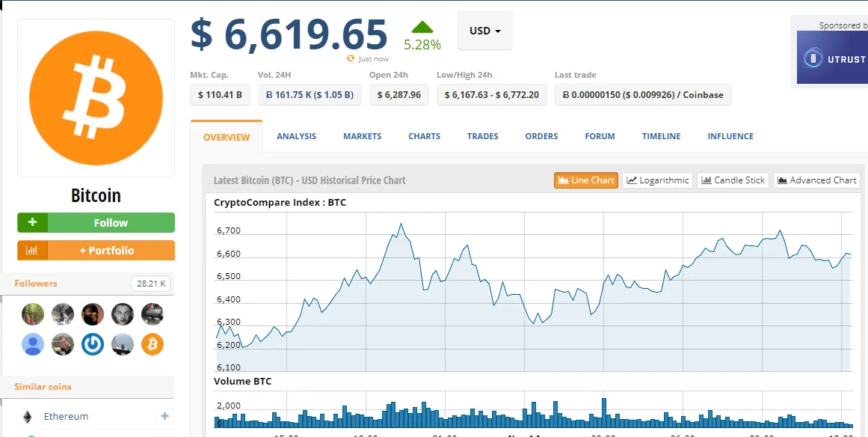Image resolution: width=868 pixels, height=437 pixels.
Task: Open the Markets tab
Action: [x=362, y=136]
